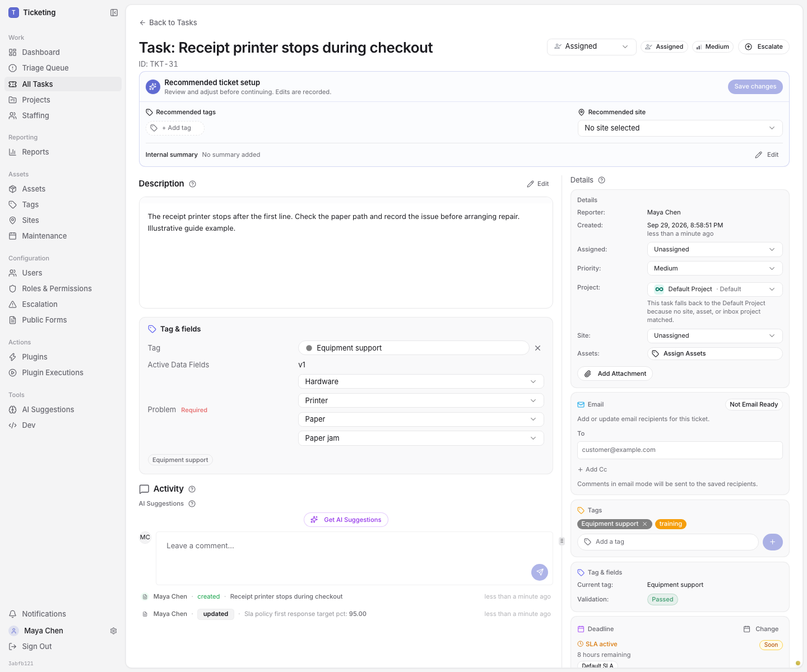Go to Dashboard in the sidebar
The image size is (807, 672).
tap(63, 52)
